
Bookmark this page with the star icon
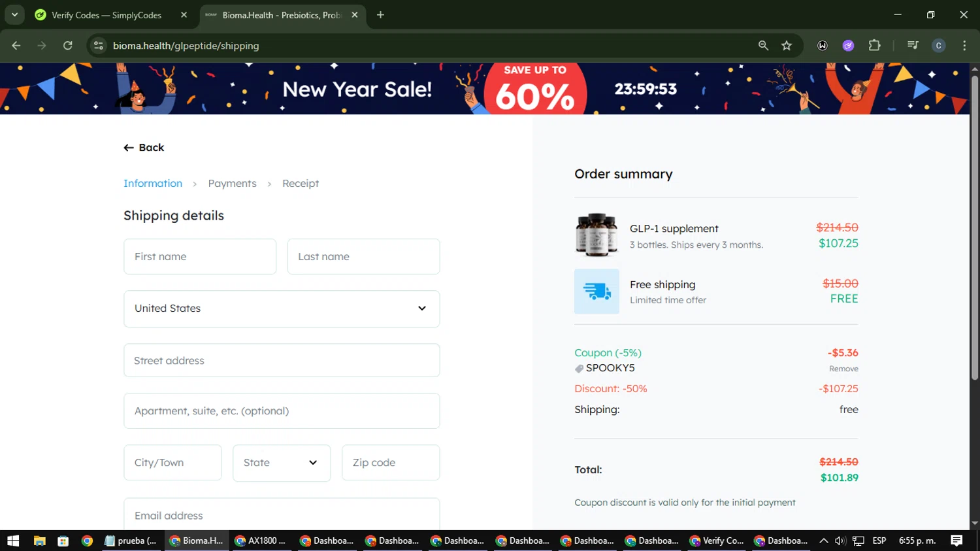point(787,46)
